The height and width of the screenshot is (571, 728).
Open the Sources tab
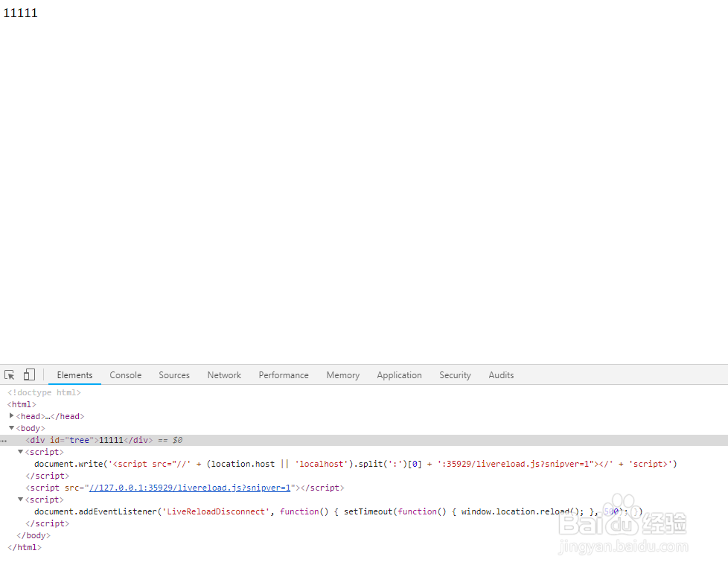tap(174, 375)
